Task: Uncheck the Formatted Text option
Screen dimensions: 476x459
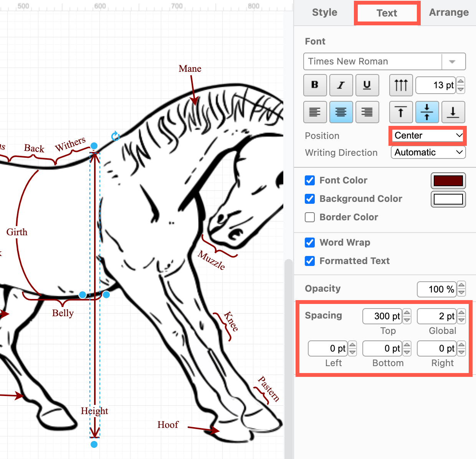Action: coord(310,261)
